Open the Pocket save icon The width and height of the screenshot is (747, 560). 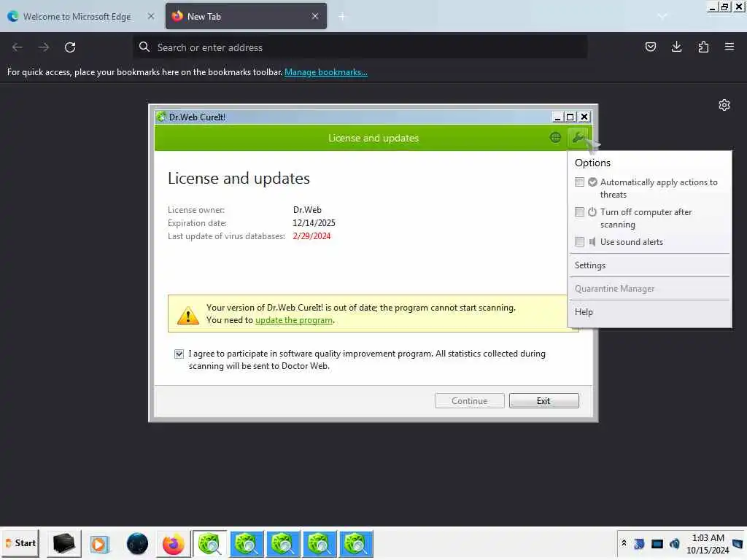650,47
